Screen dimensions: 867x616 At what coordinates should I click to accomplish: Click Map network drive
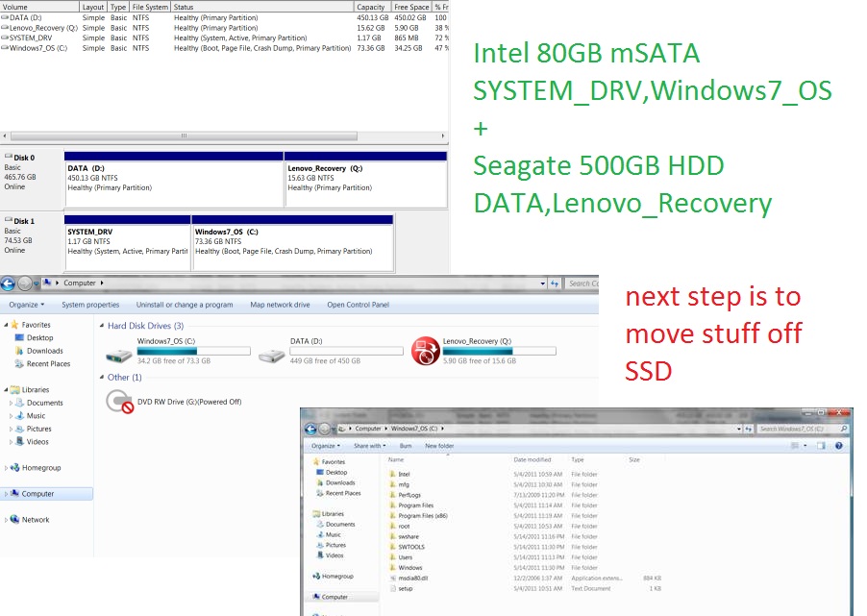[x=280, y=305]
